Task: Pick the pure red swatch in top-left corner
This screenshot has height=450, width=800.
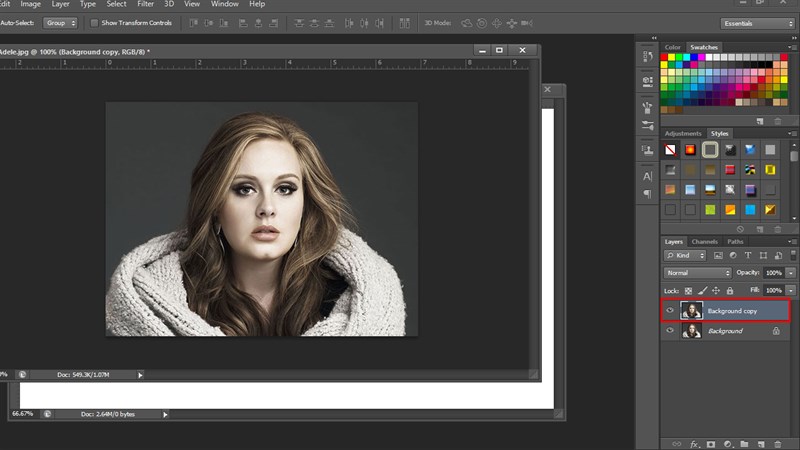Action: [x=664, y=57]
